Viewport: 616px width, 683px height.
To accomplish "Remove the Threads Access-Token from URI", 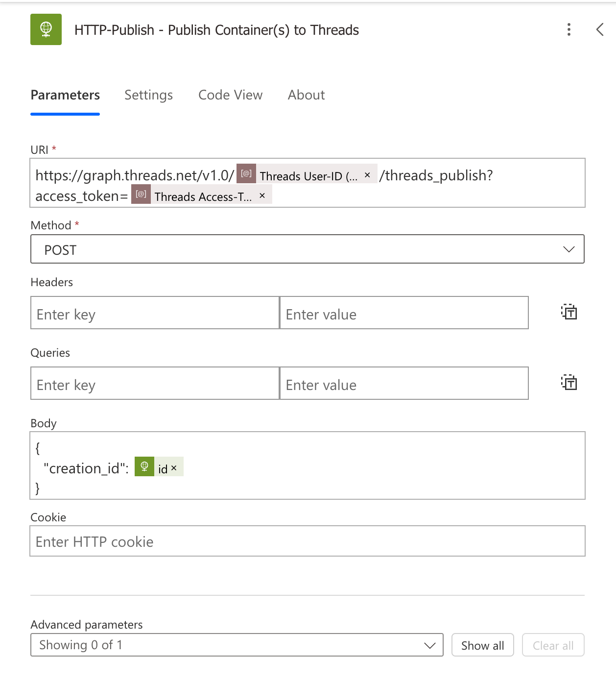I will tap(262, 195).
